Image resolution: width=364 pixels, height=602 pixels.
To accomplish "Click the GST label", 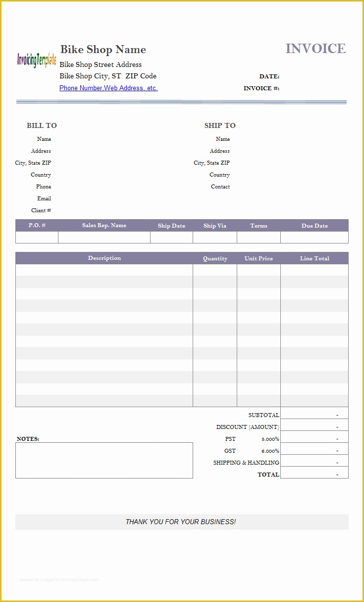I will (x=230, y=451).
